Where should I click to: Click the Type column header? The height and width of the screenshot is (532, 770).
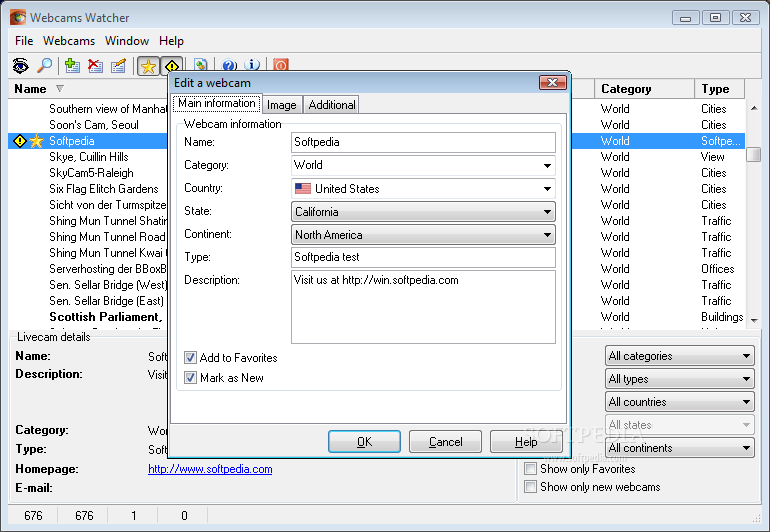(x=719, y=89)
